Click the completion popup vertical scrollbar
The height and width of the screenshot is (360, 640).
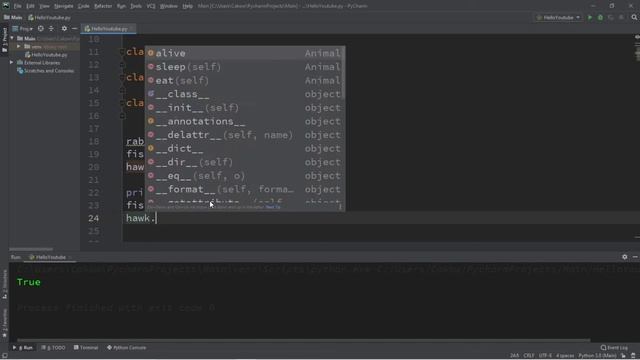[344, 73]
